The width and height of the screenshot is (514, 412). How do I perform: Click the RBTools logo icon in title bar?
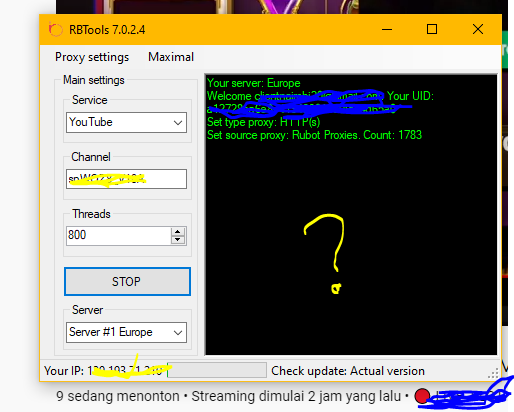55,29
